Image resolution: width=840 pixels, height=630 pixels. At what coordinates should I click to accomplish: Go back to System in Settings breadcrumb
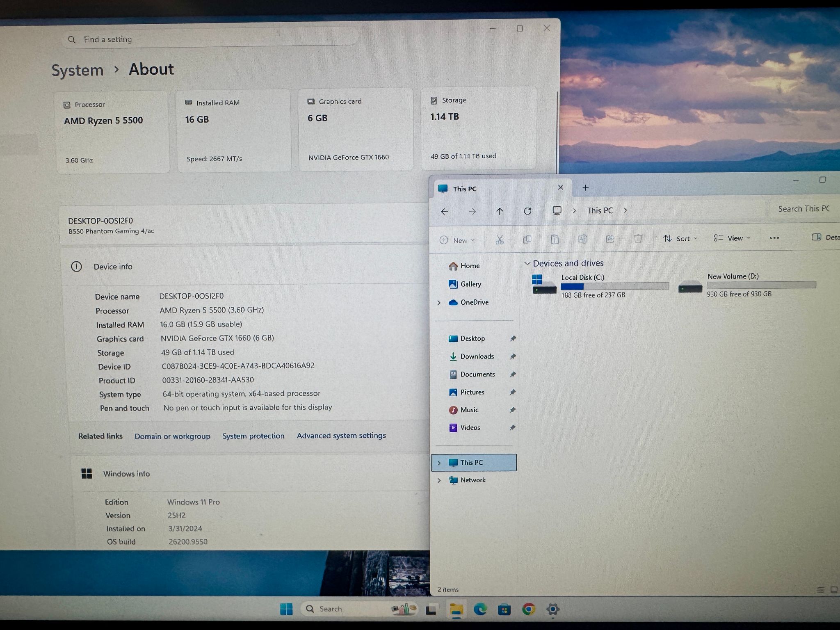point(78,70)
